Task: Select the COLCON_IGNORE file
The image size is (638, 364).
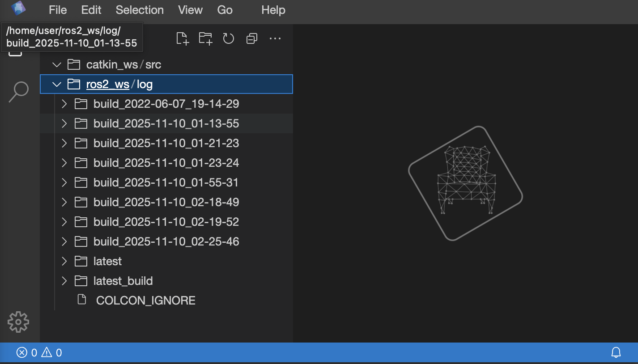Action: [145, 301]
